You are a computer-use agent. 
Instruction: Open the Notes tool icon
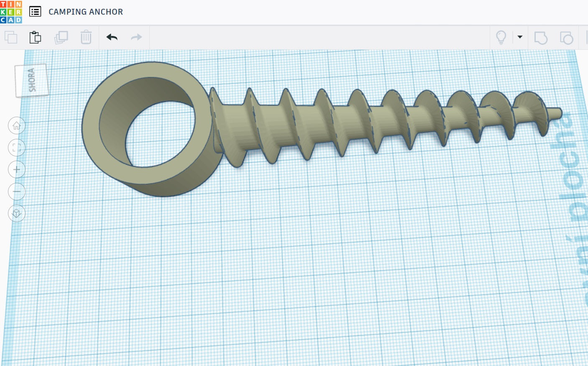(x=541, y=38)
